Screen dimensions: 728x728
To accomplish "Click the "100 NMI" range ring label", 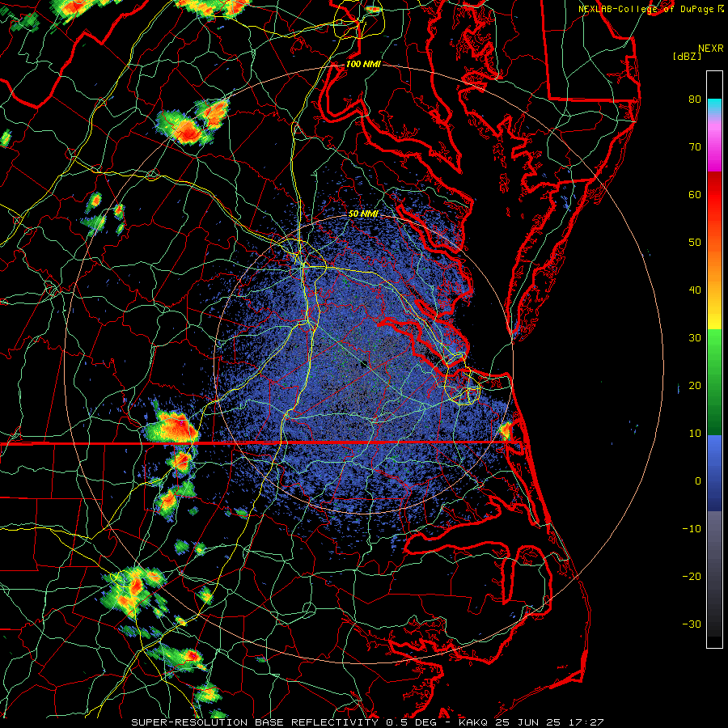I will [x=363, y=64].
